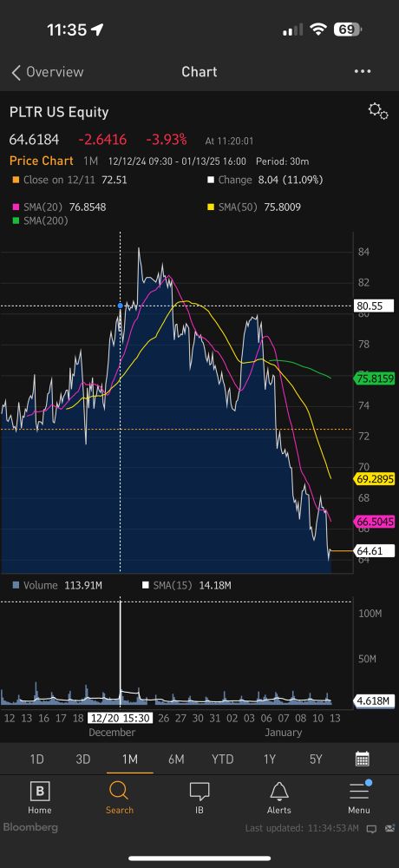Tap the Wi-Fi status icon

click(317, 30)
